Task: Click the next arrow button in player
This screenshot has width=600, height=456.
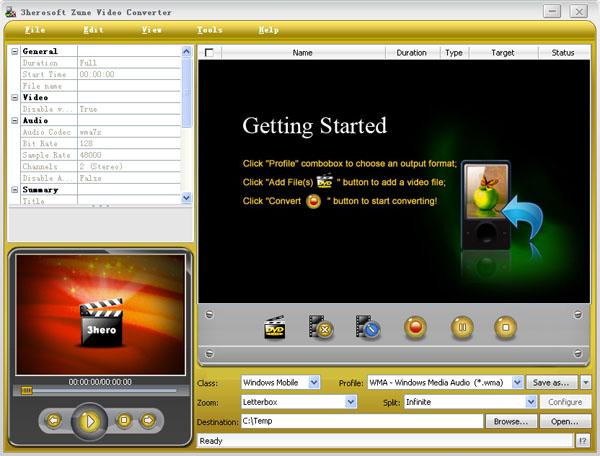Action: tap(148, 420)
